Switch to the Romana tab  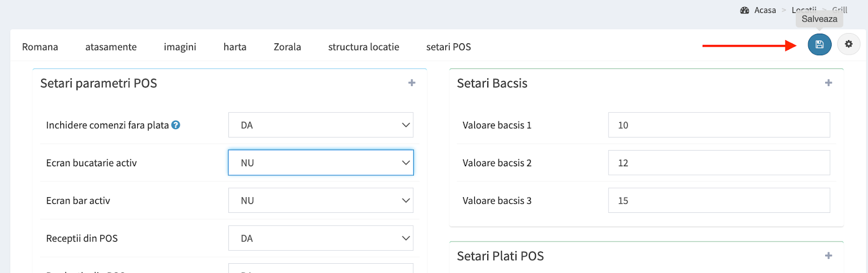point(40,47)
